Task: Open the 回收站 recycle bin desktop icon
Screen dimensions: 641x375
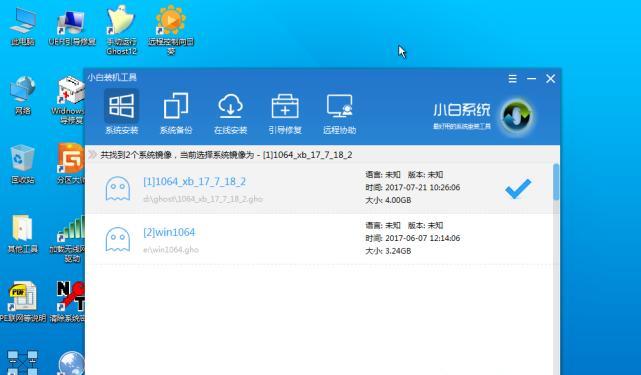Action: coord(22,164)
